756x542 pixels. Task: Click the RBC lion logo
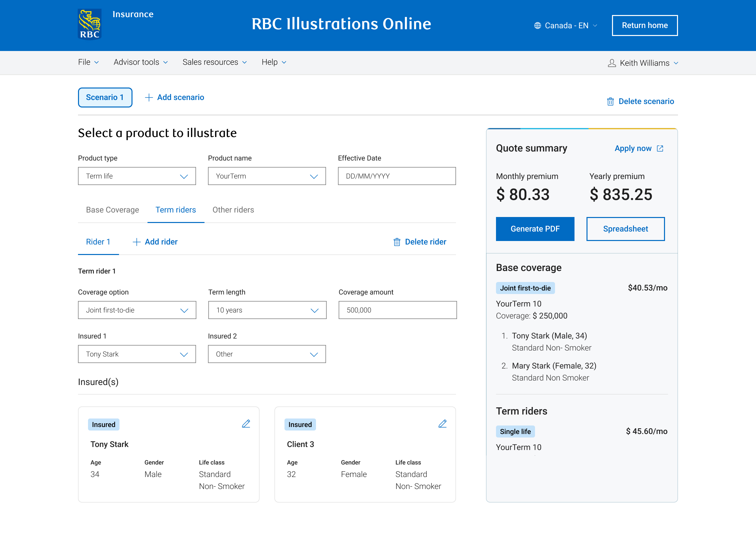[89, 24]
